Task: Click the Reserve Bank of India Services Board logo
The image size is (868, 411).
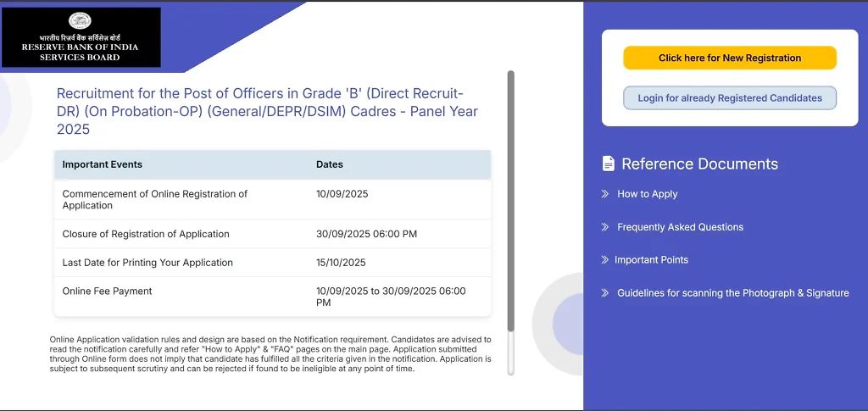Action: (81, 37)
